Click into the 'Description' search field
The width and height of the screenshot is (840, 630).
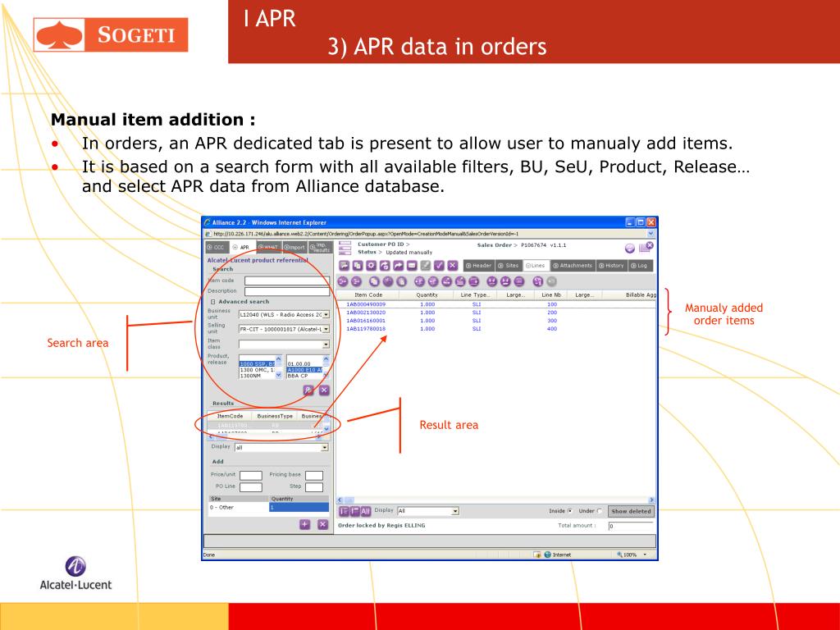coord(287,291)
